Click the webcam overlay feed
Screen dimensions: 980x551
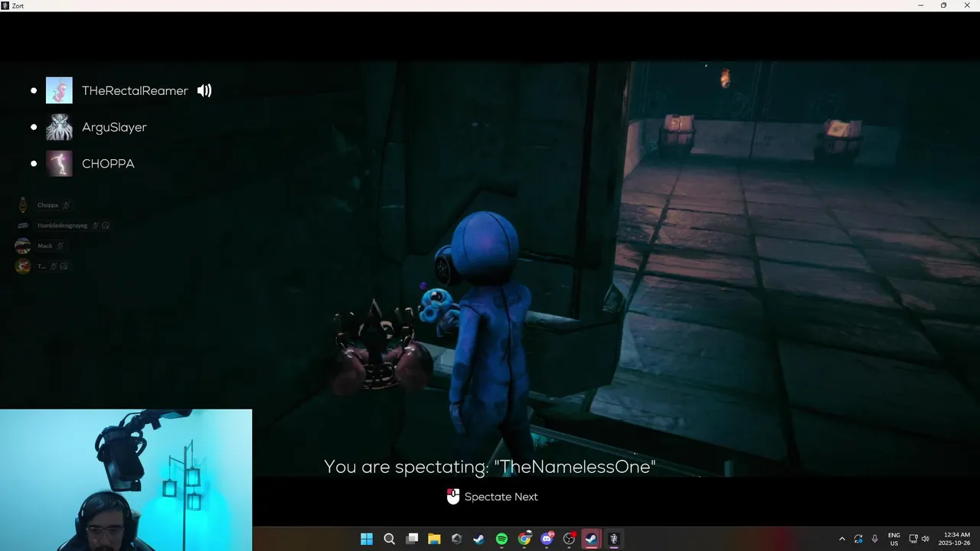click(x=126, y=480)
